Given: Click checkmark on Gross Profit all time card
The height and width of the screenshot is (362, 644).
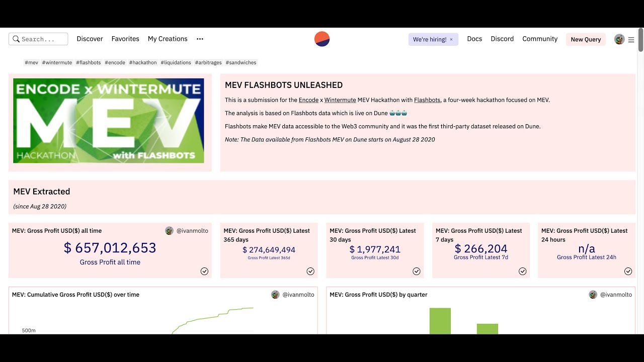Looking at the screenshot, I should coord(204,271).
